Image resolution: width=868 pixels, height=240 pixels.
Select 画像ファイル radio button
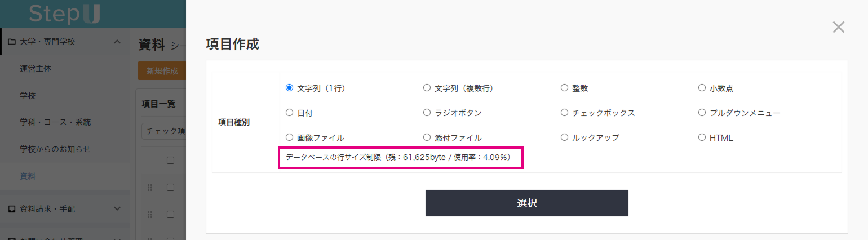[290, 137]
